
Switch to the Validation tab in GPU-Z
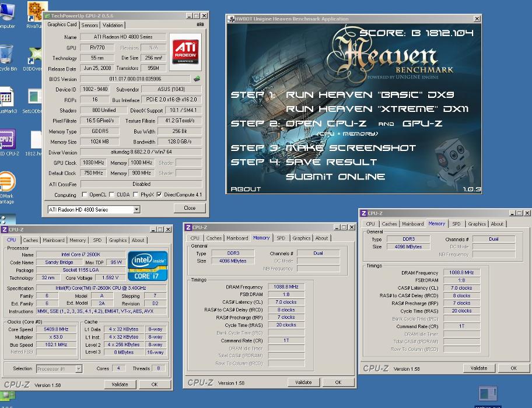click(113, 25)
